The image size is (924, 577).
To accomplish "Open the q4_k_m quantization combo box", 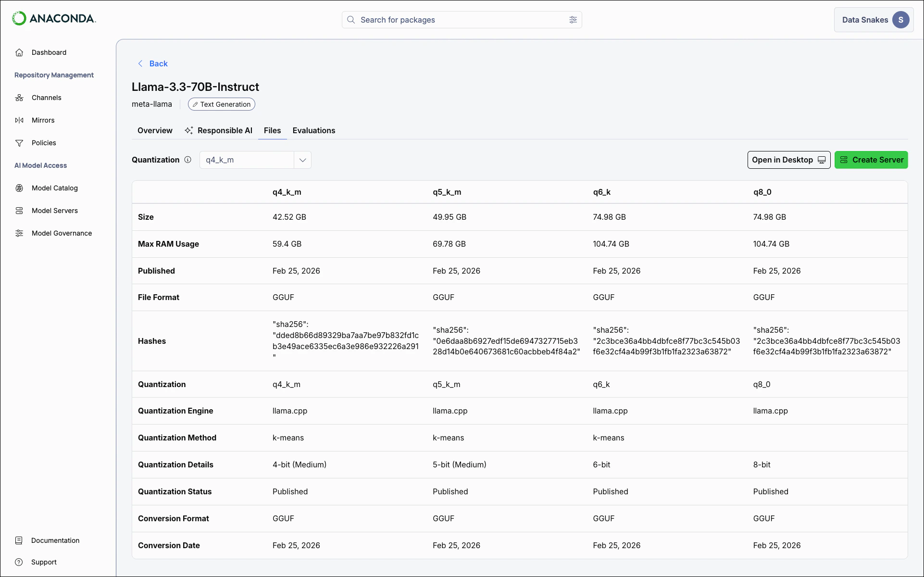I will click(247, 160).
